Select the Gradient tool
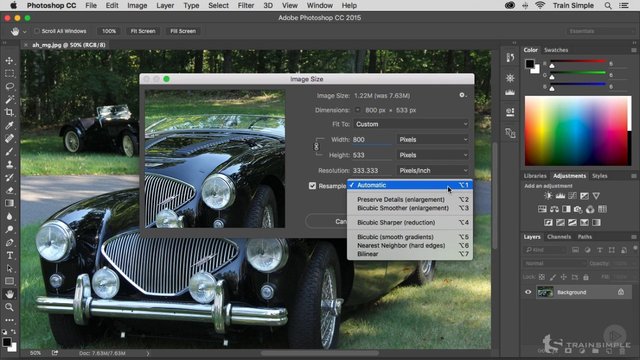Image resolution: width=640 pixels, height=360 pixels. [x=9, y=203]
